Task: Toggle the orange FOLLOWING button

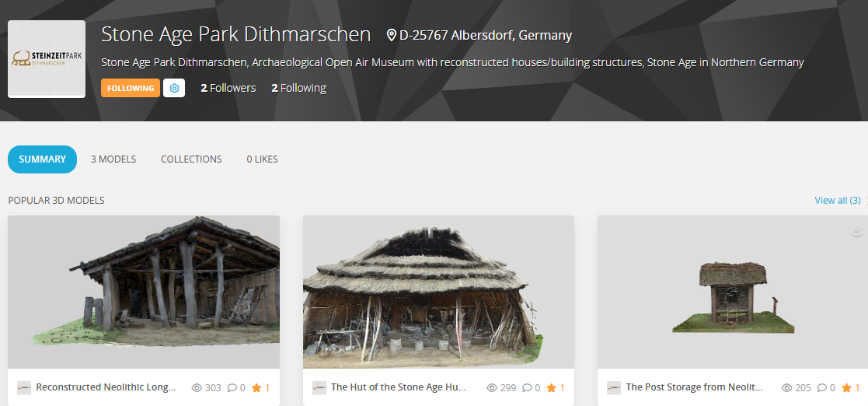Action: [x=131, y=88]
